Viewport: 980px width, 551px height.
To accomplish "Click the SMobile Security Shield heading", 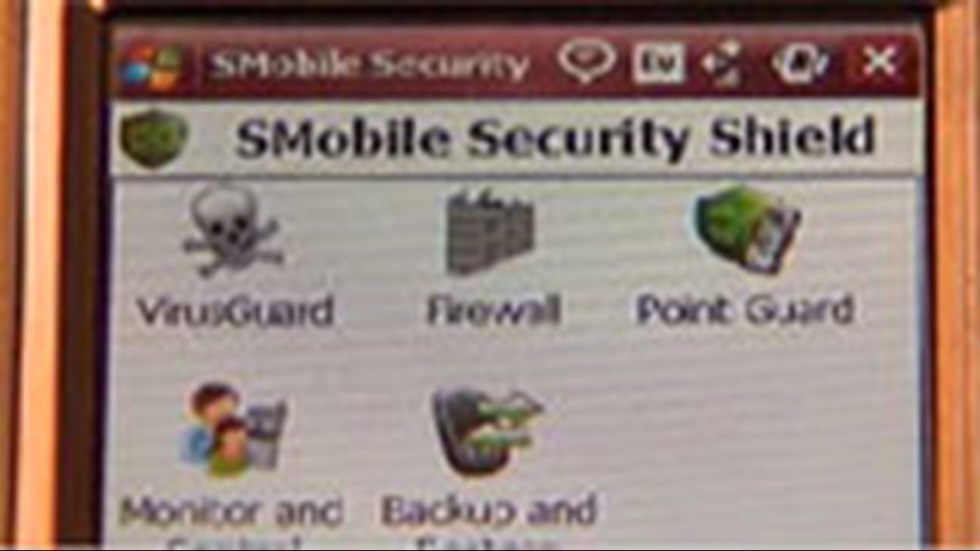I will click(555, 138).
